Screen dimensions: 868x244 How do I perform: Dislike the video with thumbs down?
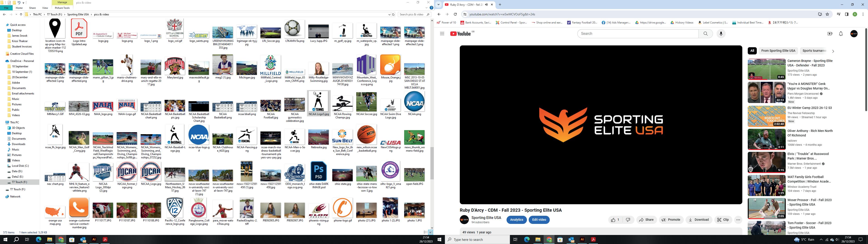[628, 220]
